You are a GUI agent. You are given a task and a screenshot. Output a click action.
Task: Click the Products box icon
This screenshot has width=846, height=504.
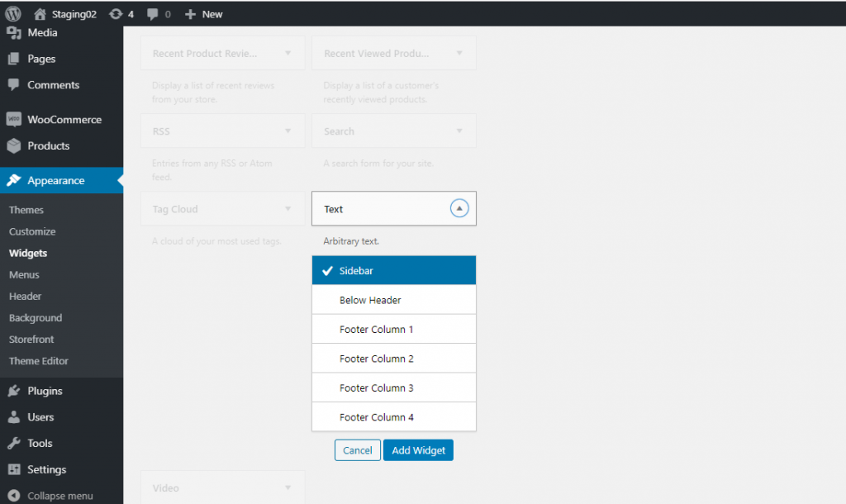[x=14, y=145]
